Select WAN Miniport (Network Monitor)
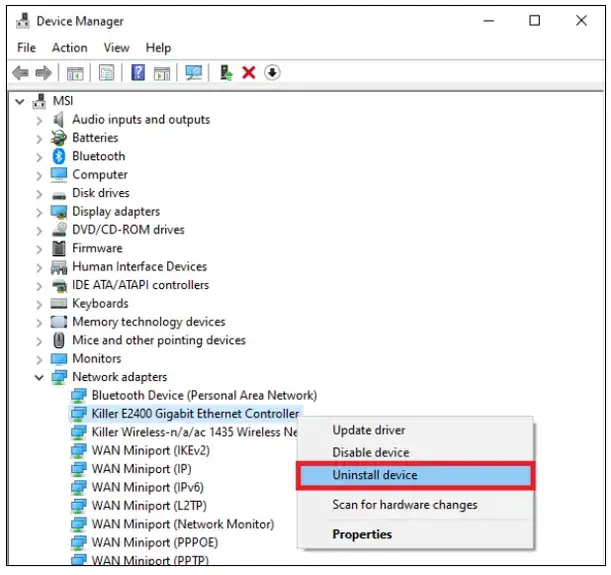The height and width of the screenshot is (575, 611). pos(183,524)
